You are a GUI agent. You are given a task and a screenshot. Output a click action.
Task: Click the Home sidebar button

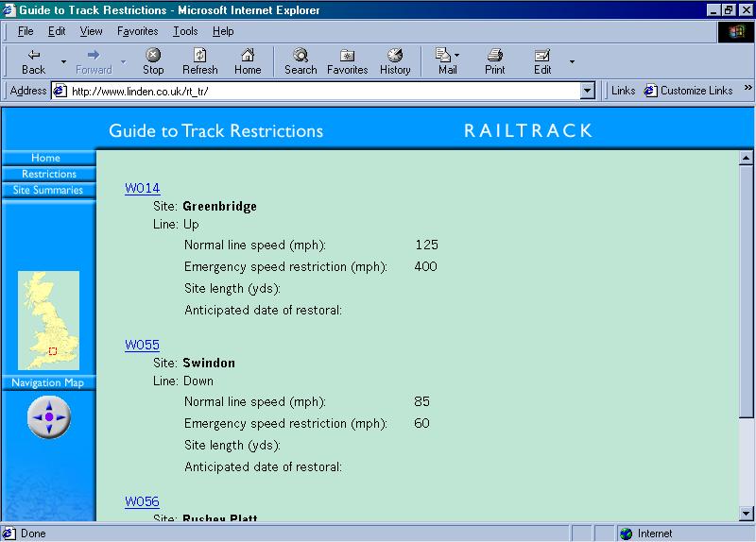pyautogui.click(x=49, y=158)
